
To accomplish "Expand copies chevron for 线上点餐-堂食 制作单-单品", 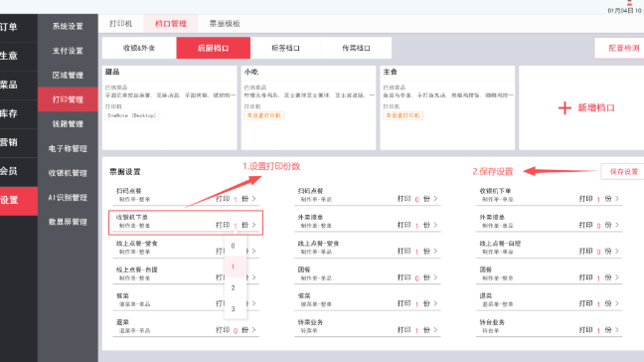I will coord(435,251).
